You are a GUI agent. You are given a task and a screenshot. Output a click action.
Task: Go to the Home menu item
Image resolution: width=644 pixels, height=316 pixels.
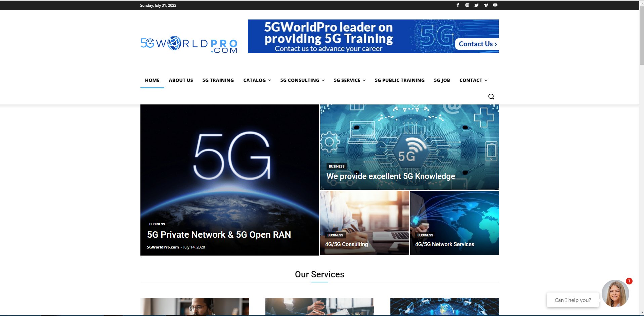pyautogui.click(x=152, y=80)
